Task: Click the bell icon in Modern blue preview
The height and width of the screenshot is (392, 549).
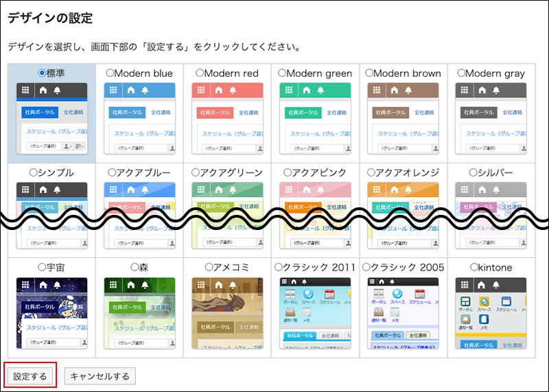Action: (x=144, y=90)
